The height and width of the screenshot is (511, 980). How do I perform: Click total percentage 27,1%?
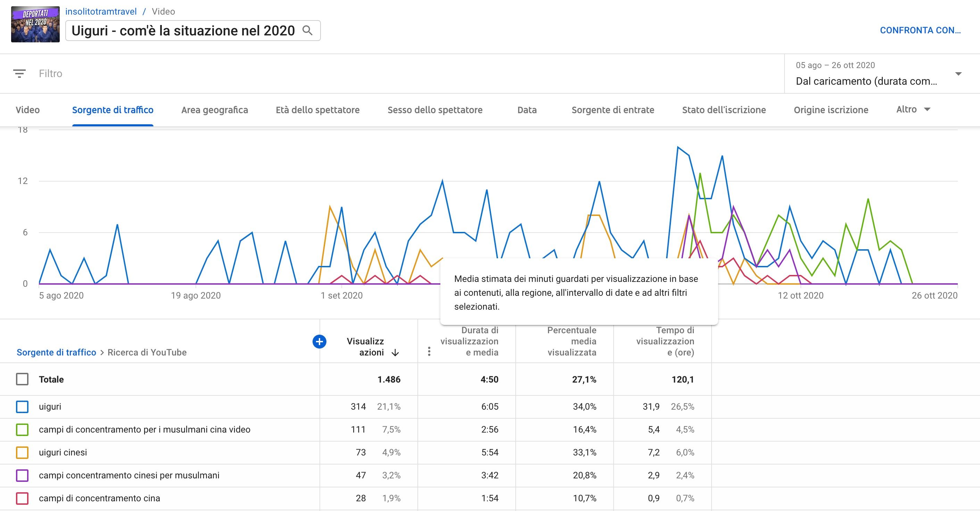(584, 379)
